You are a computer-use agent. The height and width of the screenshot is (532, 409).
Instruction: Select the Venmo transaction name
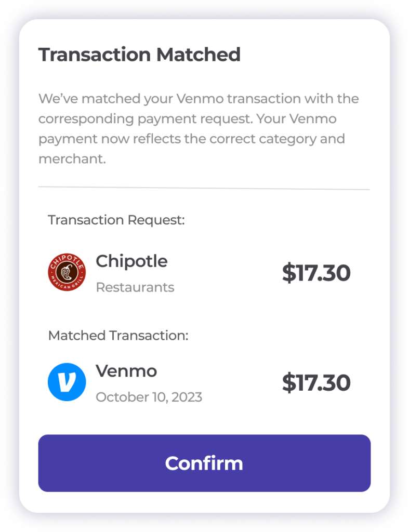(126, 371)
